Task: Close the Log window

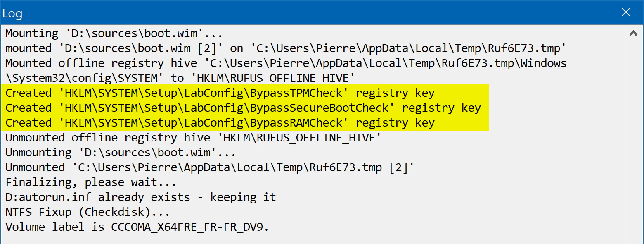Action: (x=626, y=12)
